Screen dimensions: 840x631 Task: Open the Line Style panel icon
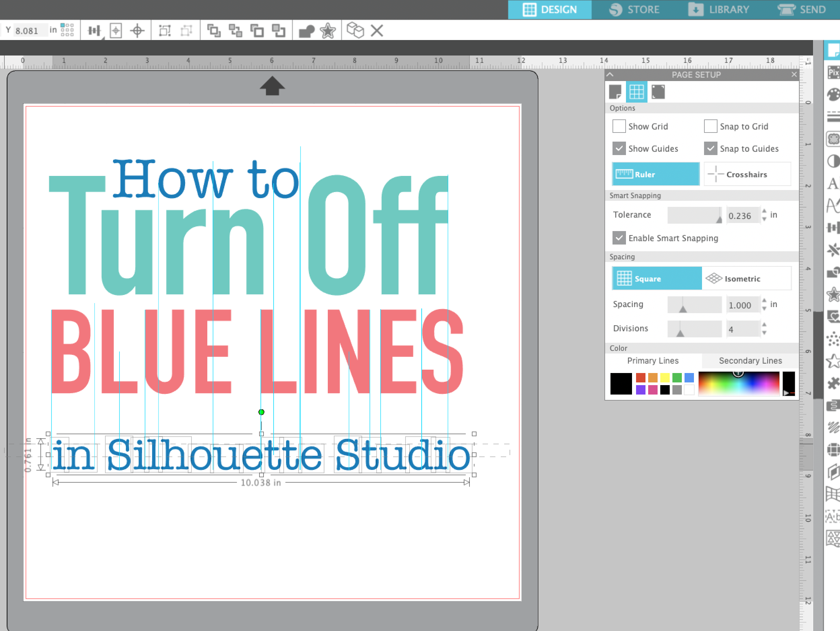833,117
